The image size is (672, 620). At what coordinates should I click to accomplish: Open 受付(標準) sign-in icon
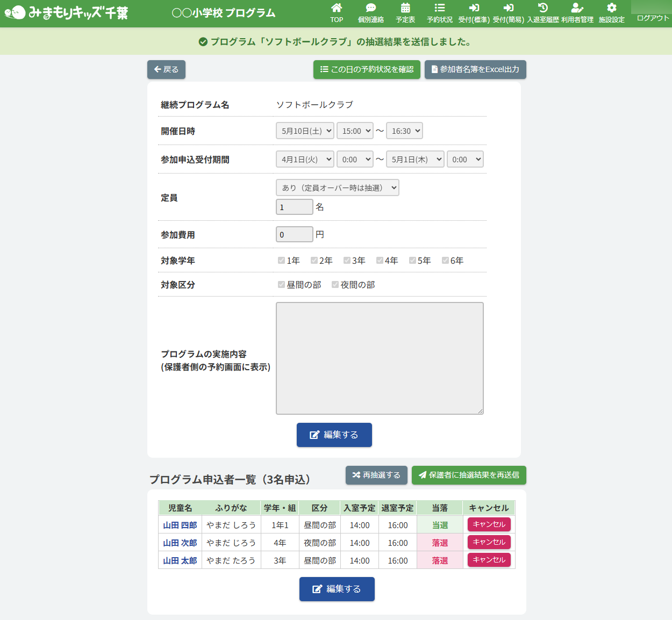pos(474,8)
